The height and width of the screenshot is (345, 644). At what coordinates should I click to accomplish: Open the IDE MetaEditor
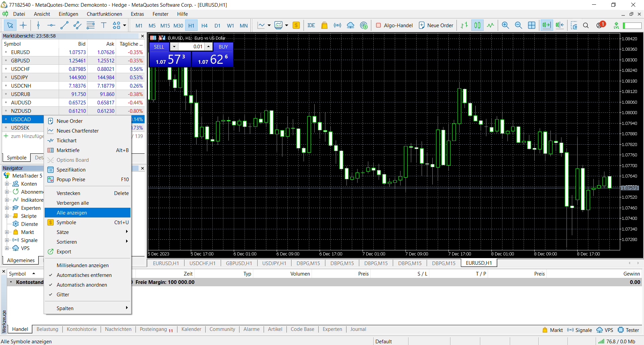pyautogui.click(x=311, y=25)
